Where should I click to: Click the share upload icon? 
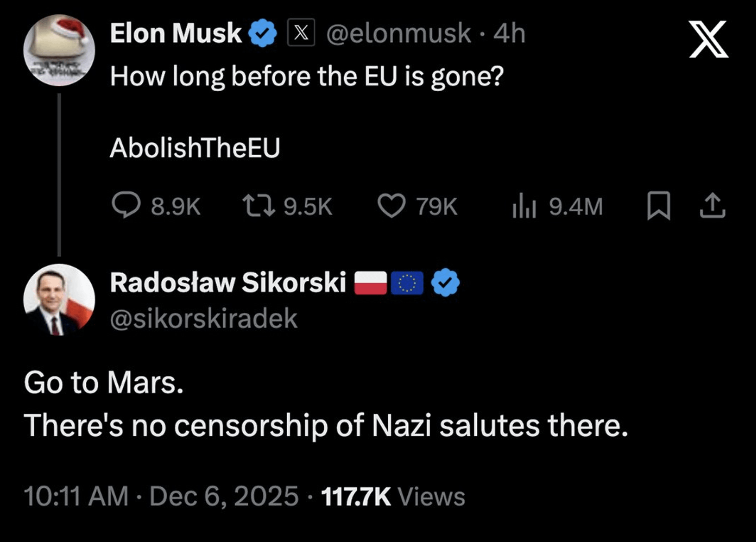pos(712,206)
